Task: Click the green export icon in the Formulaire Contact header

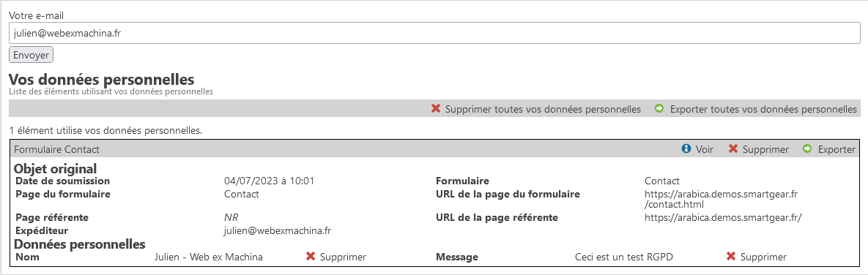Action: 808,148
